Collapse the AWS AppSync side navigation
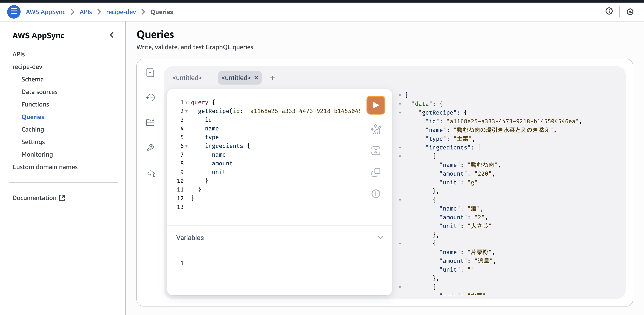Image resolution: width=644 pixels, height=315 pixels. pyautogui.click(x=112, y=35)
